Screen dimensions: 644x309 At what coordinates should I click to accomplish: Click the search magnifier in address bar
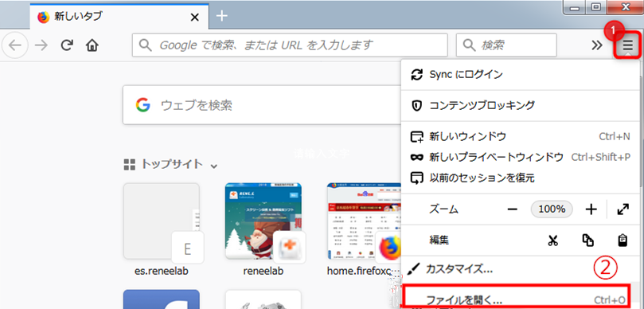pos(146,45)
